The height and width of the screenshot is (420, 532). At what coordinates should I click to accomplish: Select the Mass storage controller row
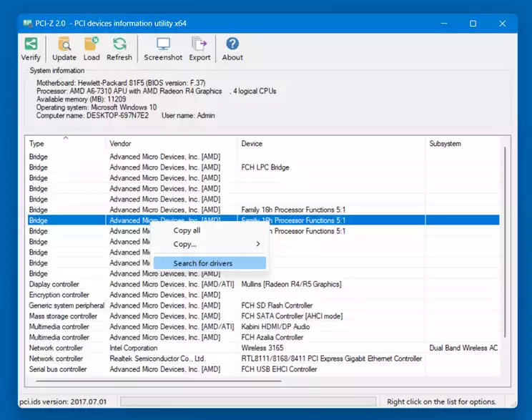(263, 316)
